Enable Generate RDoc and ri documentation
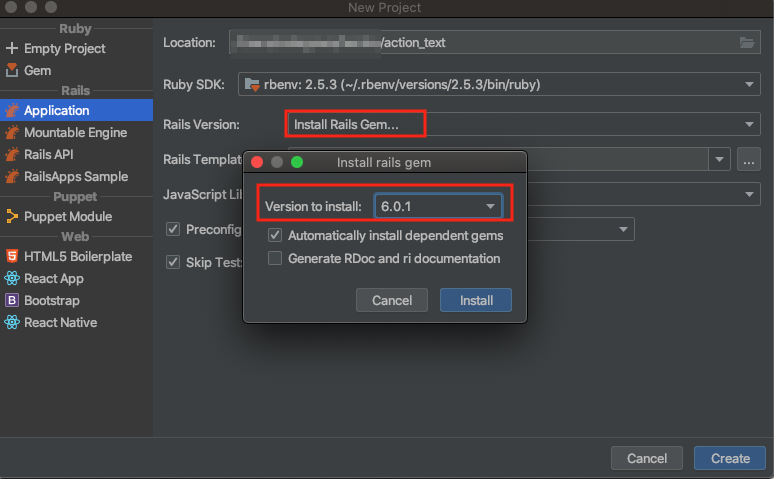The width and height of the screenshot is (774, 479). 275,258
